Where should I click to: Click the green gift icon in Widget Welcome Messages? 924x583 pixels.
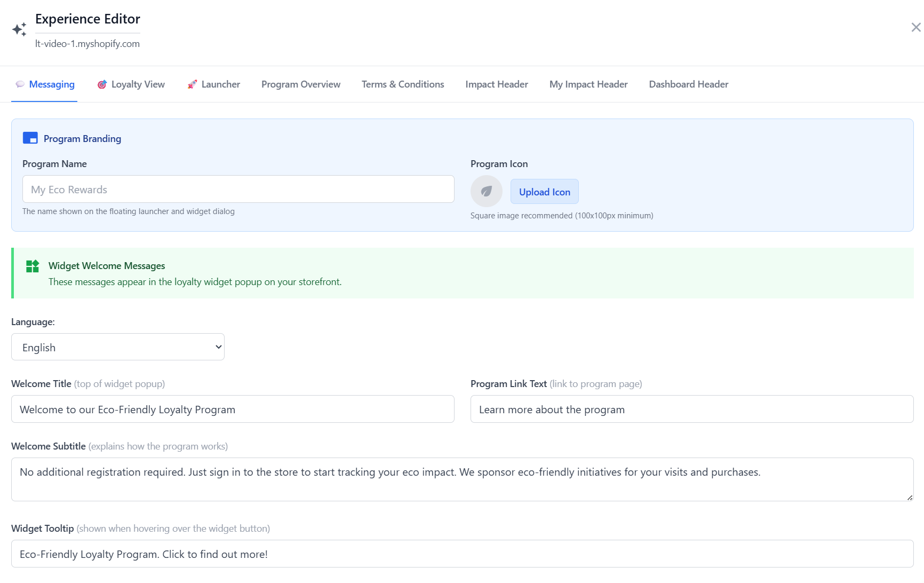[32, 266]
